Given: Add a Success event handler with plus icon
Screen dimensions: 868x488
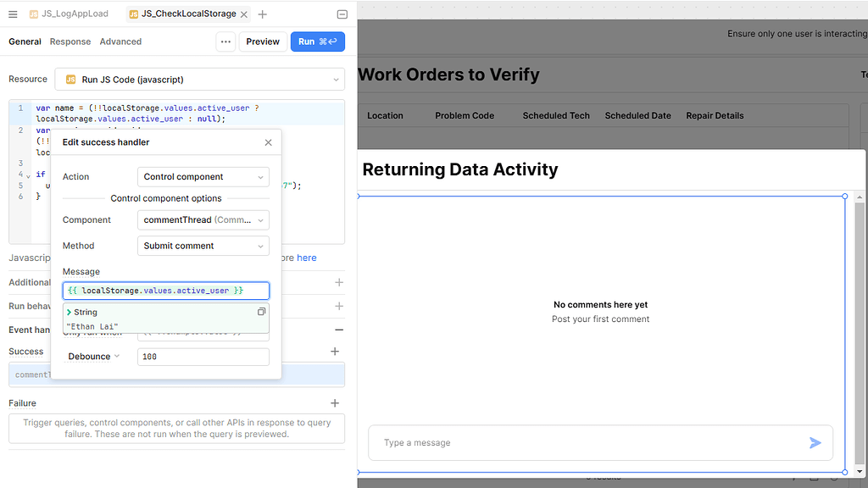Looking at the screenshot, I should (334, 351).
